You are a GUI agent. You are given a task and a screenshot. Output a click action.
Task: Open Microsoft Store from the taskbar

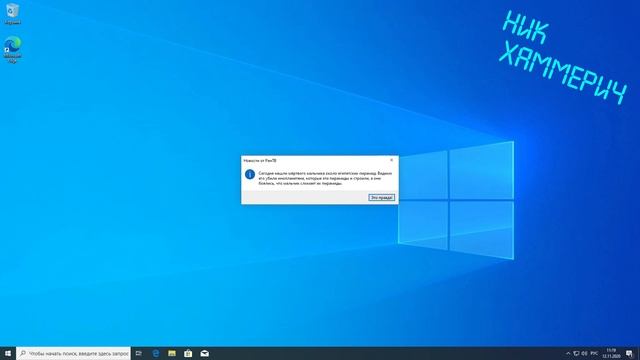point(188,353)
